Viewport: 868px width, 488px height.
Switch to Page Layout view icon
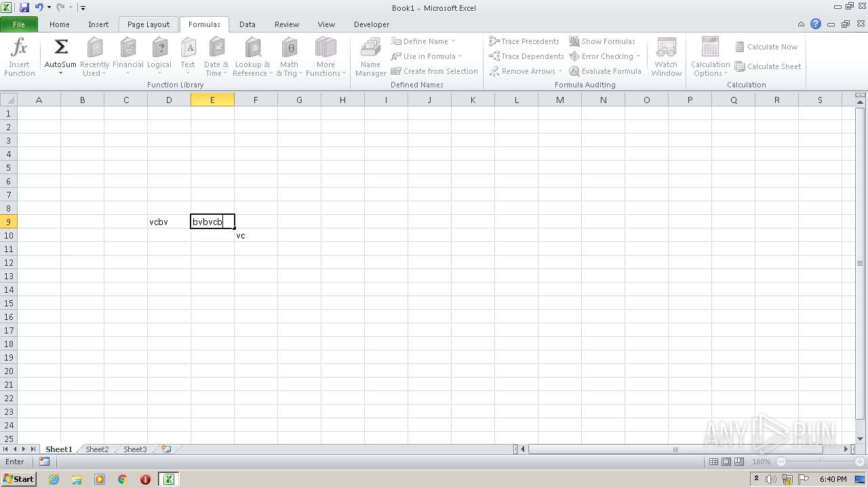[726, 462]
